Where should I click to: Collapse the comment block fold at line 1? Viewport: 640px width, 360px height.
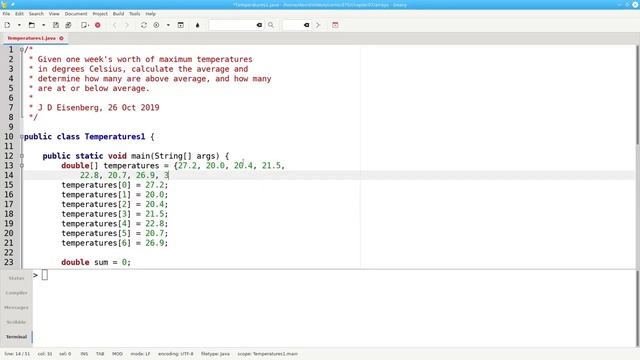[22, 49]
